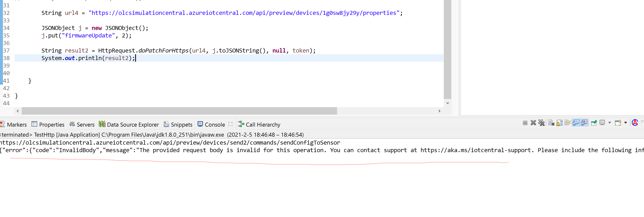Remove all terminated launches
Image resolution: width=644 pixels, height=217 pixels.
(541, 123)
